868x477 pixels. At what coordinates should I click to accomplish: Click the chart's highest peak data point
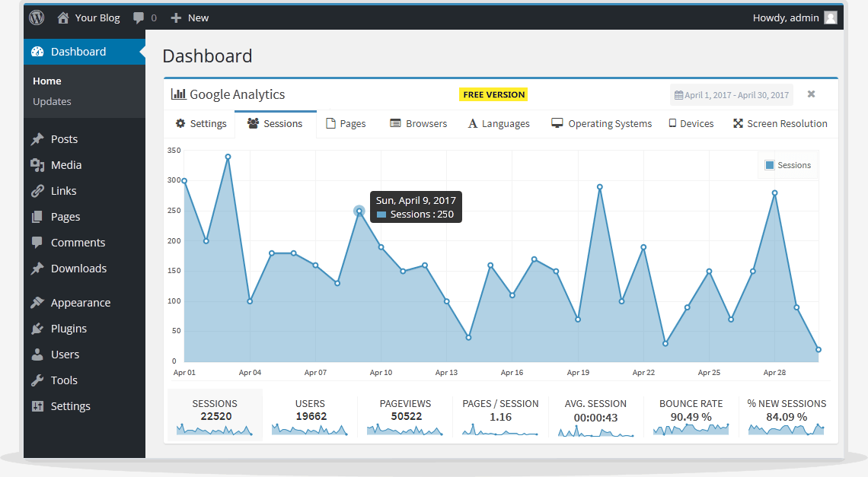pyautogui.click(x=228, y=157)
